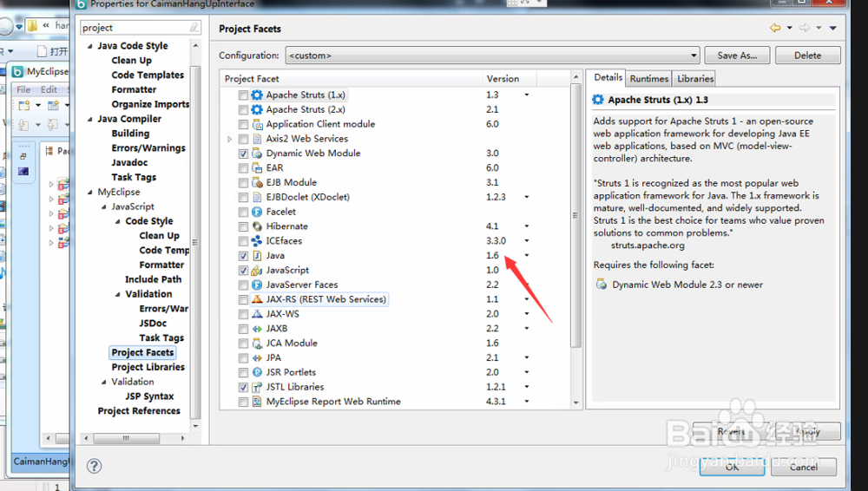The width and height of the screenshot is (868, 491).
Task: Enable the JPA facet checkbox
Action: click(x=243, y=358)
